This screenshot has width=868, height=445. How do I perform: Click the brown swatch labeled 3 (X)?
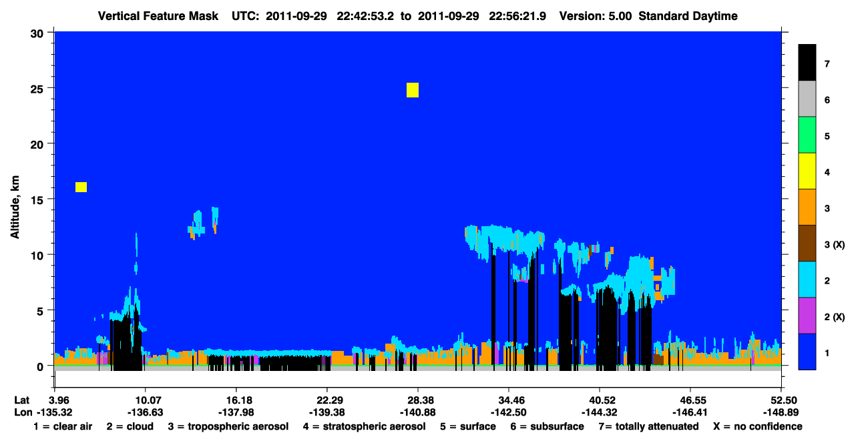[807, 244]
